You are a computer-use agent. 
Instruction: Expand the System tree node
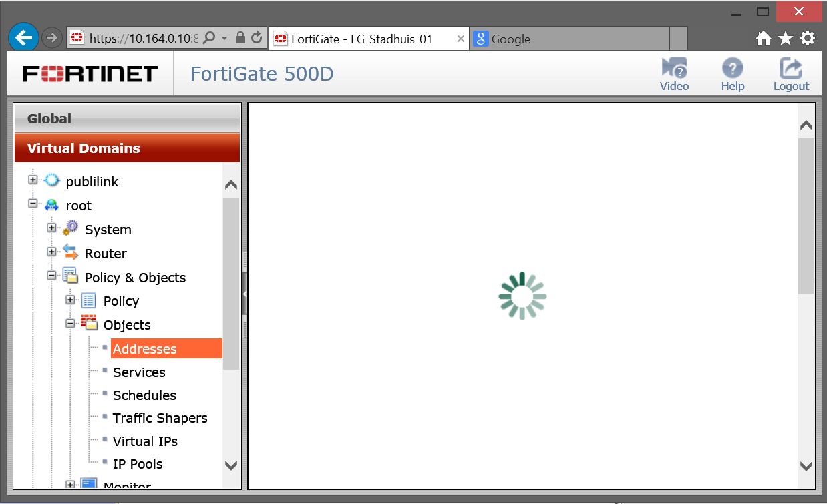[x=51, y=228]
